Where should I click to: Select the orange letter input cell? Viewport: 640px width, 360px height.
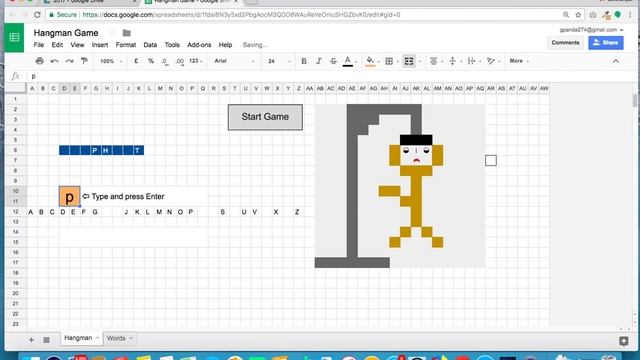coord(69,196)
